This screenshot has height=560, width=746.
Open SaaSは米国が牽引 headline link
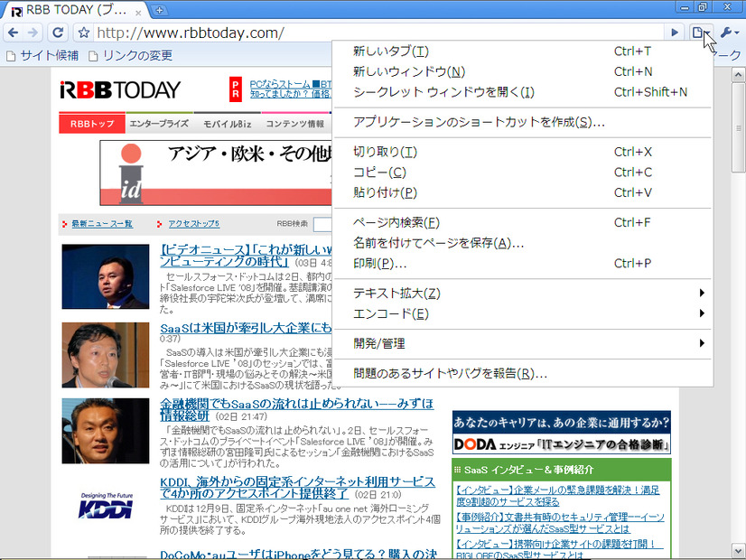point(246,328)
